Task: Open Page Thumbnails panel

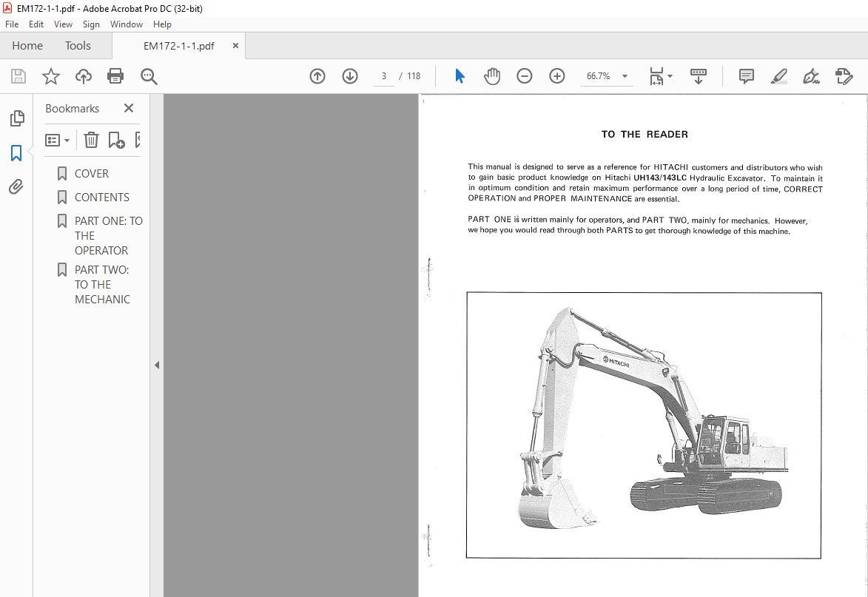Action: tap(17, 118)
